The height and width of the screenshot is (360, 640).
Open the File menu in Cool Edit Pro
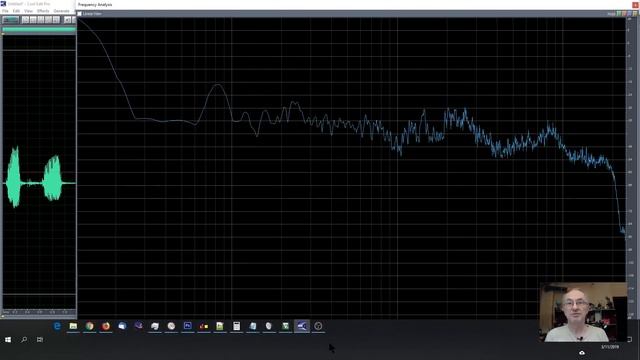5,11
